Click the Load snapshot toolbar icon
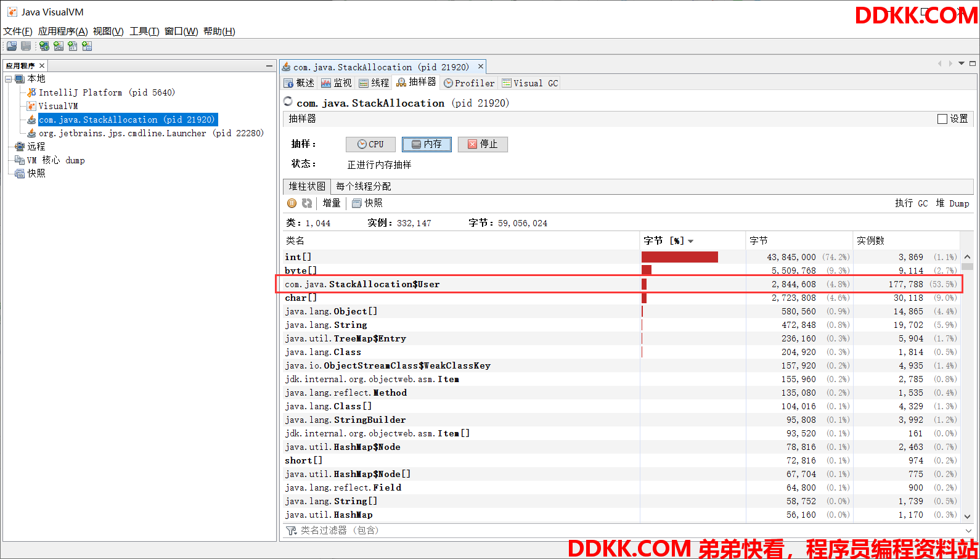This screenshot has width=980, height=559. [x=12, y=46]
